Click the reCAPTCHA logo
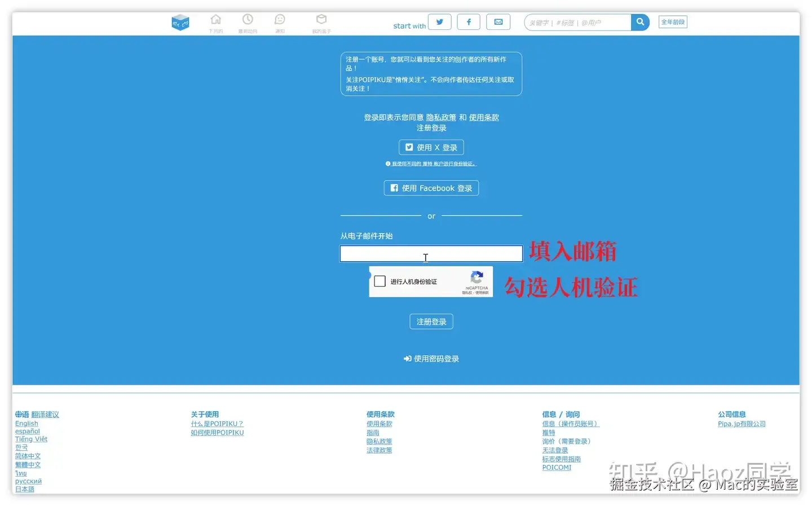 pyautogui.click(x=476, y=278)
